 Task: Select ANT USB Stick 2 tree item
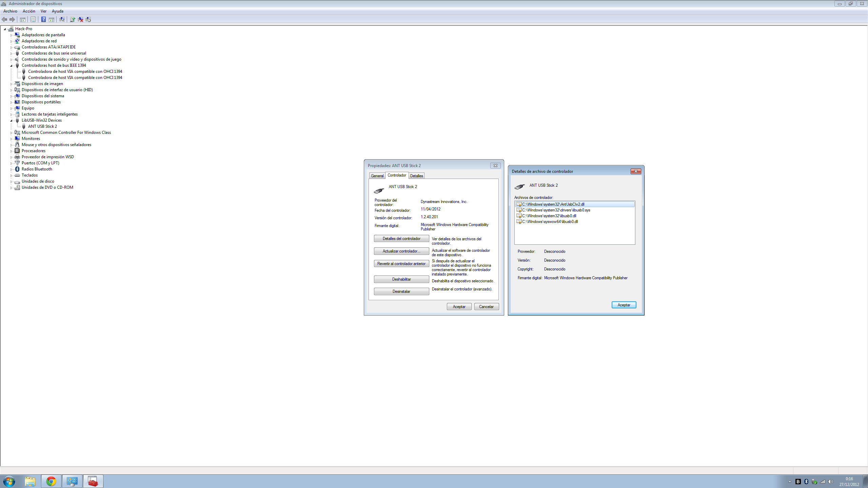[42, 126]
